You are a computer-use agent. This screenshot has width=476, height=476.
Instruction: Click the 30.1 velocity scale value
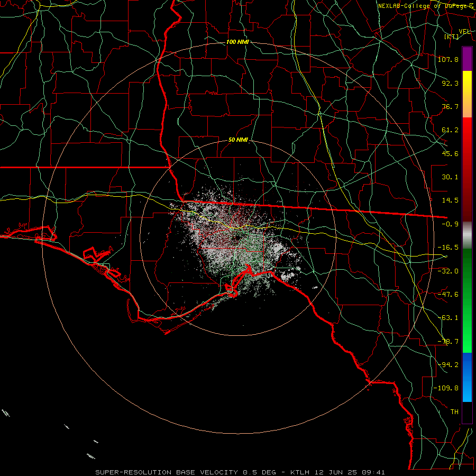click(x=450, y=177)
